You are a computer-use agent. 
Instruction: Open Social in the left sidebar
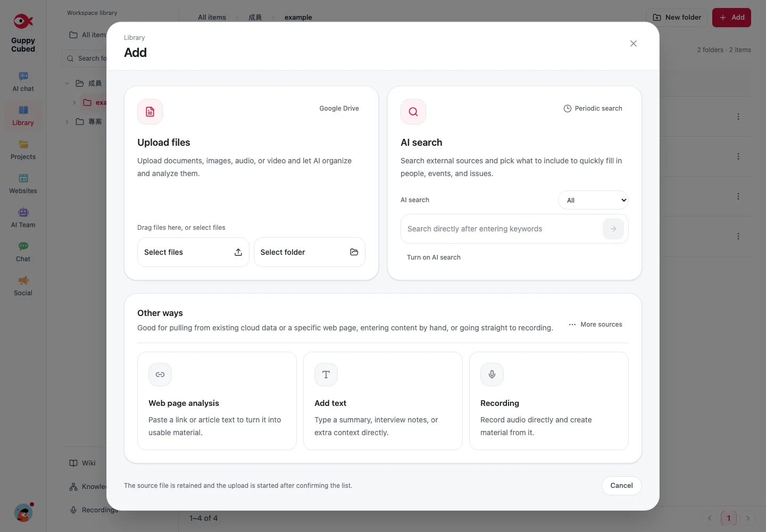point(23,286)
